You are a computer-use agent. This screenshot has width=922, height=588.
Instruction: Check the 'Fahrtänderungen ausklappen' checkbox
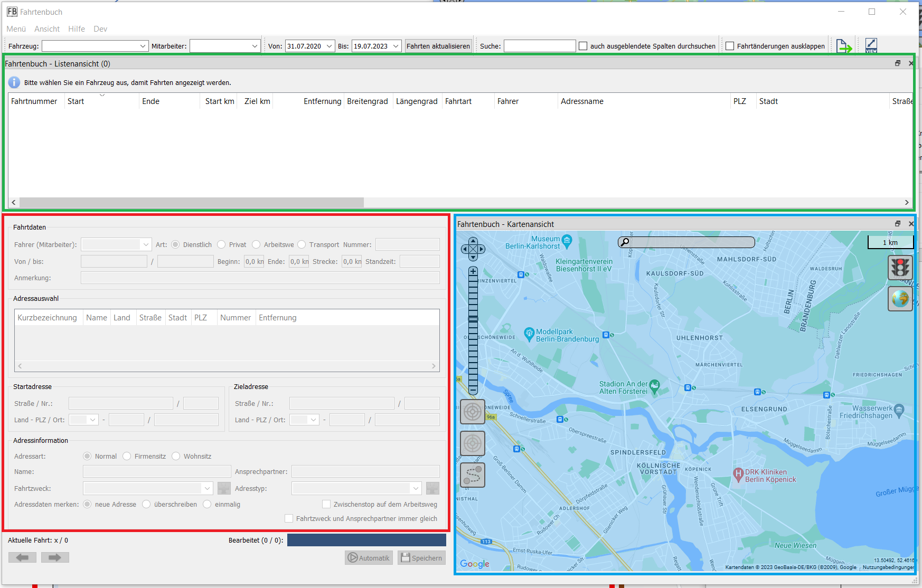point(730,46)
